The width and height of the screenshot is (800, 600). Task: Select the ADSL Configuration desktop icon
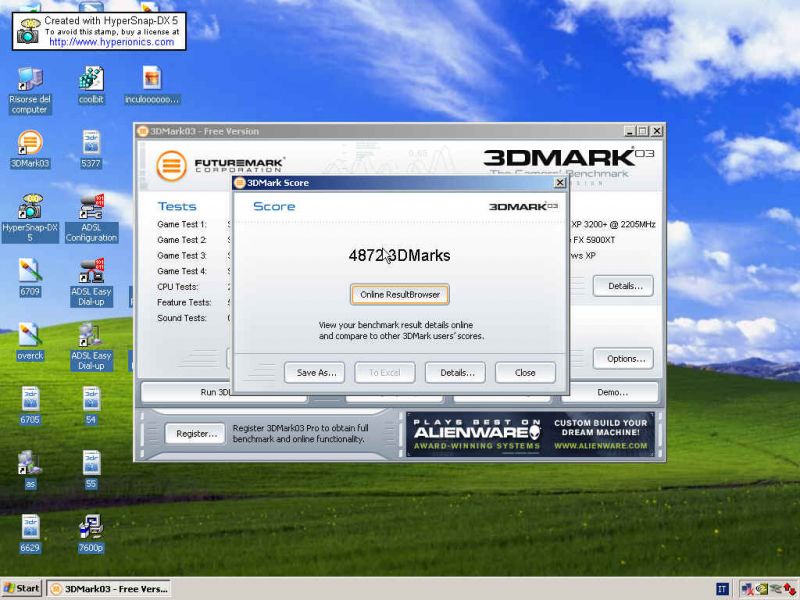point(91,218)
